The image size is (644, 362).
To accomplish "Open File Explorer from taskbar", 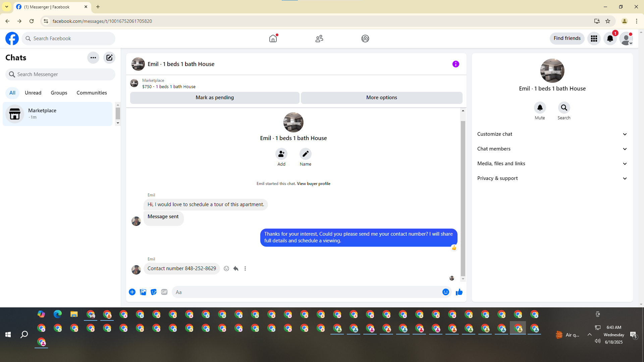I will 74,314.
